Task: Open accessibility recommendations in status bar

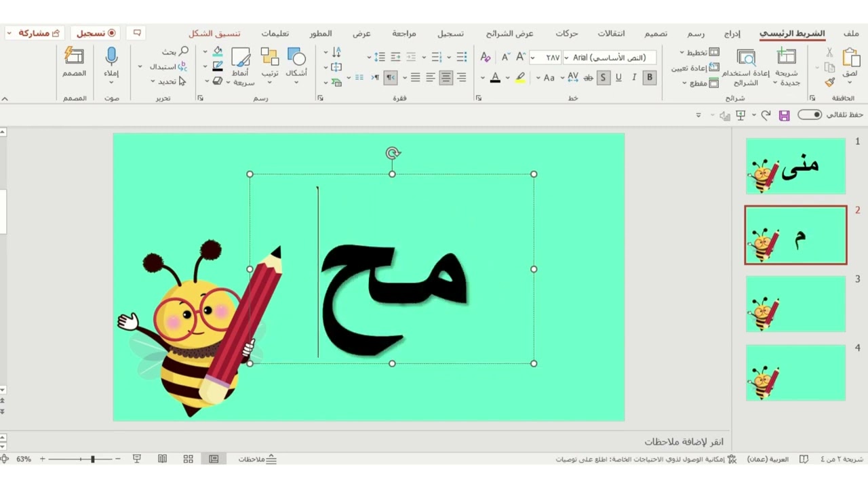Action: [645, 459]
